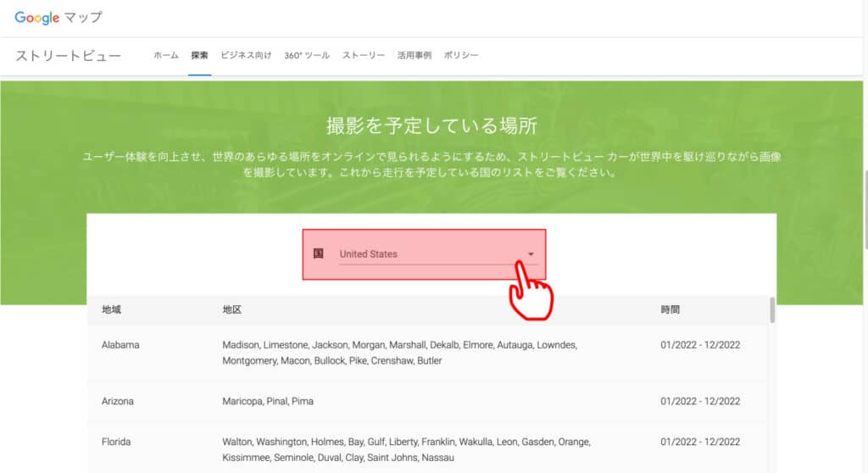Click the Google マップ logo
Screen dimensions: 868x473
[58, 18]
